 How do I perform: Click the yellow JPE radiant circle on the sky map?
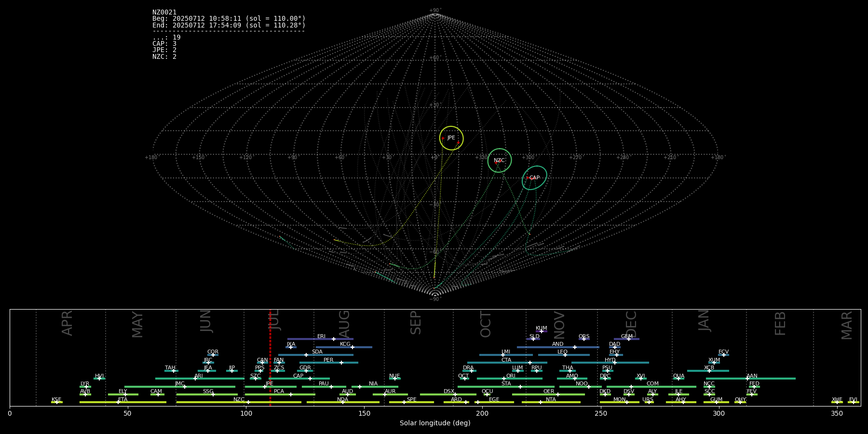pyautogui.click(x=451, y=138)
